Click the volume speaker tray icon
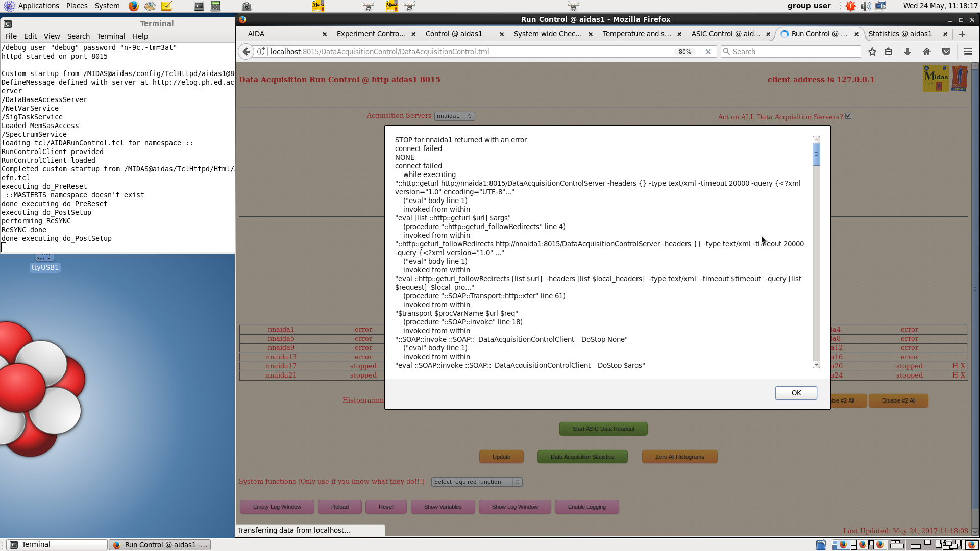Viewport: 980px width, 551px height. pos(865,6)
